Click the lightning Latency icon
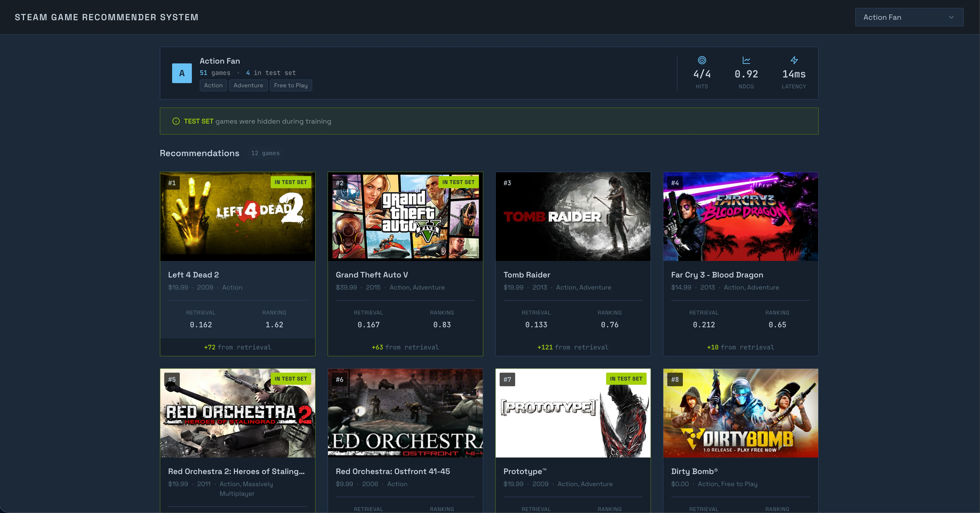 pos(794,60)
